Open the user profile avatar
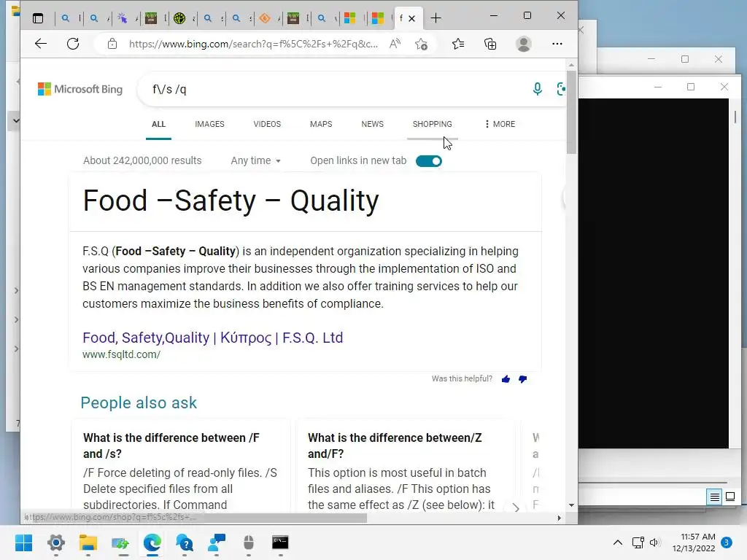Screen dimensions: 747x560 point(524,44)
